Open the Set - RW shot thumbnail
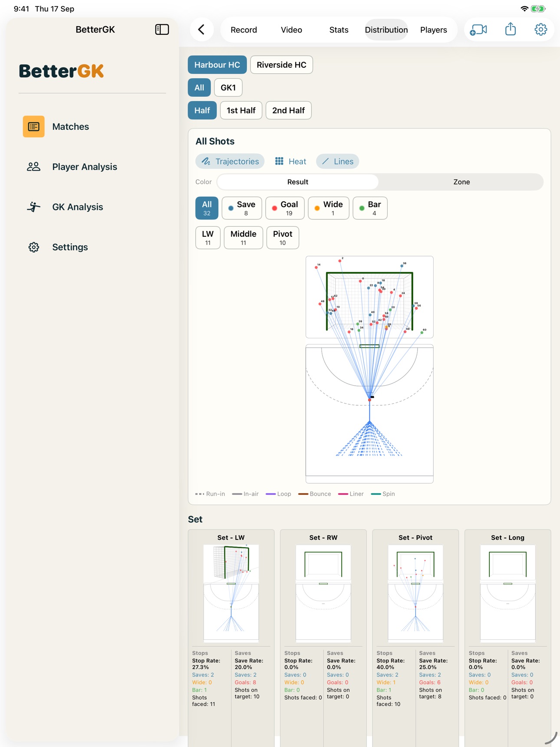This screenshot has width=560, height=747. pyautogui.click(x=323, y=593)
